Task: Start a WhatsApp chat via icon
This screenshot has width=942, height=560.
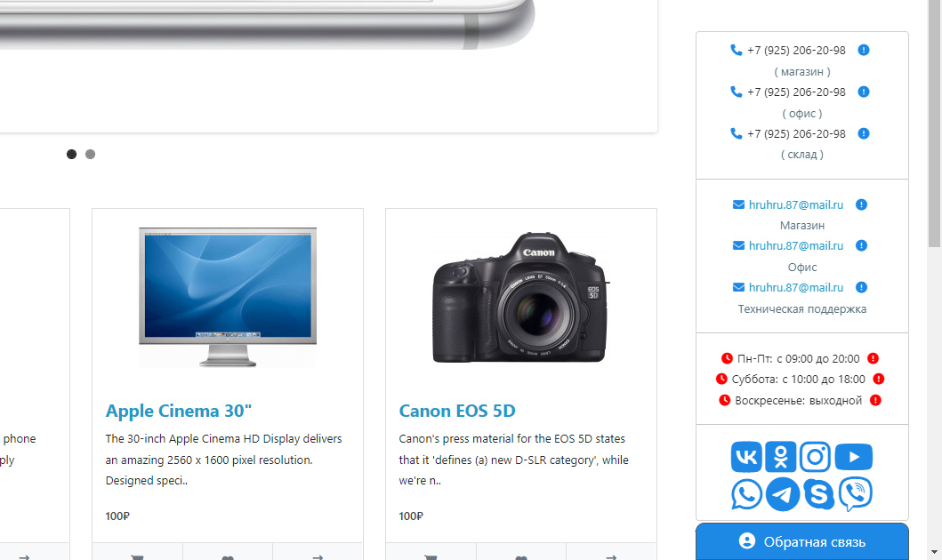Action: [746, 494]
